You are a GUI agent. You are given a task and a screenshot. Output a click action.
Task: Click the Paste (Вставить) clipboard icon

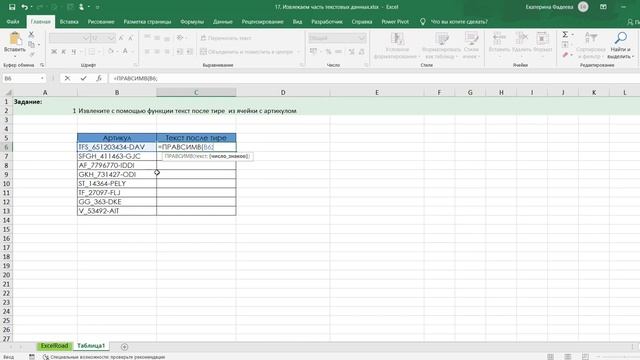pos(15,39)
